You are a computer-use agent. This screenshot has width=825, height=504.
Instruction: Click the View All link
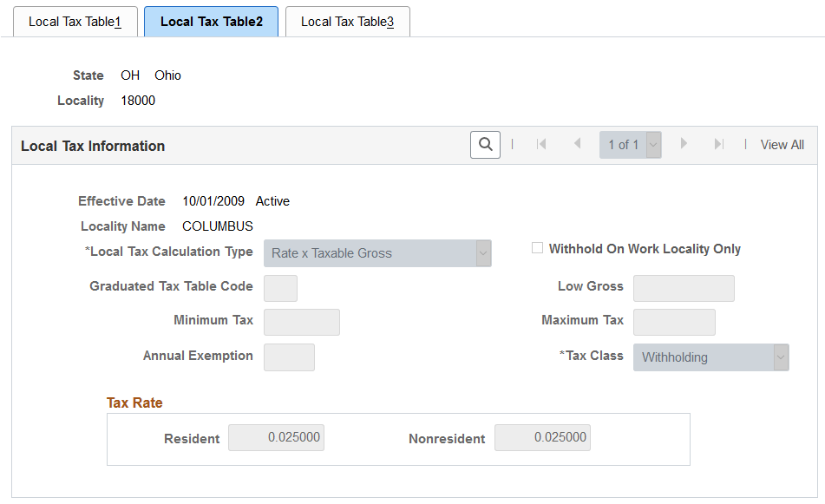[782, 145]
